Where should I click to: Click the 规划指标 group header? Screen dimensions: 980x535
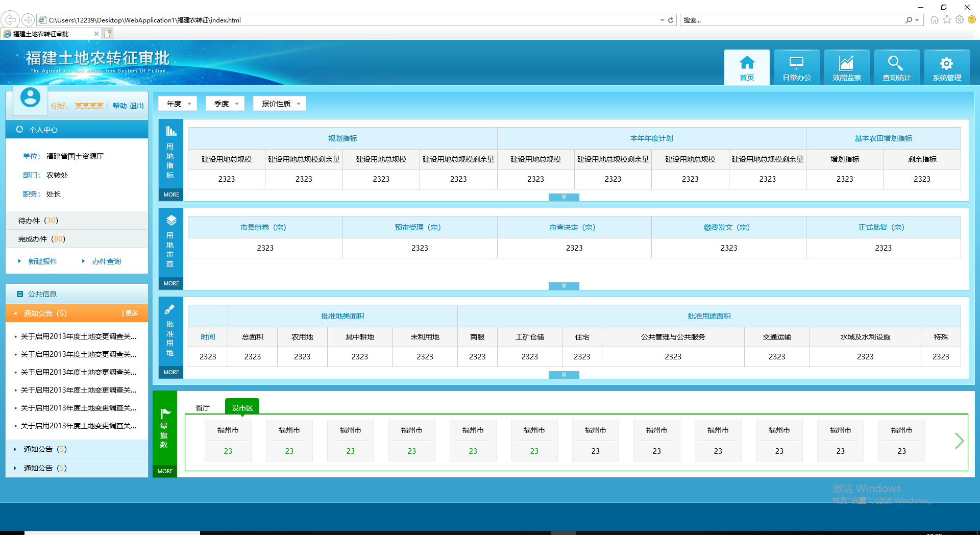[342, 138]
